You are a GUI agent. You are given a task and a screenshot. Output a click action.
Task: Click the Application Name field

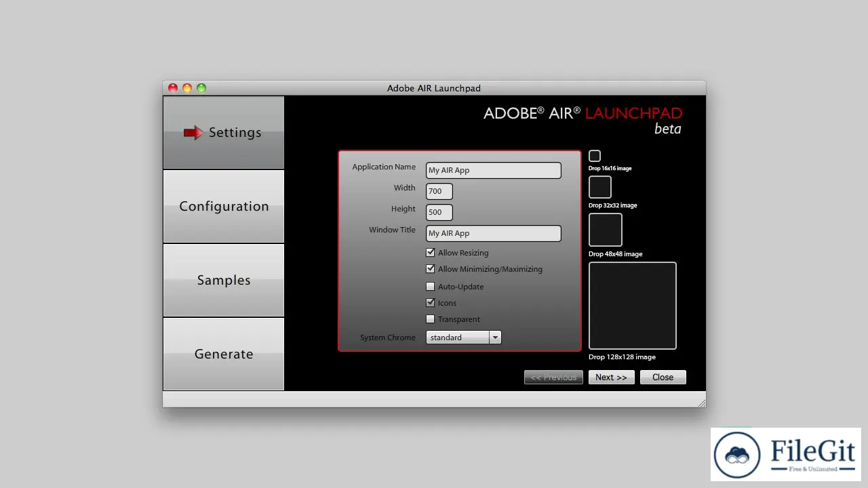tap(493, 170)
